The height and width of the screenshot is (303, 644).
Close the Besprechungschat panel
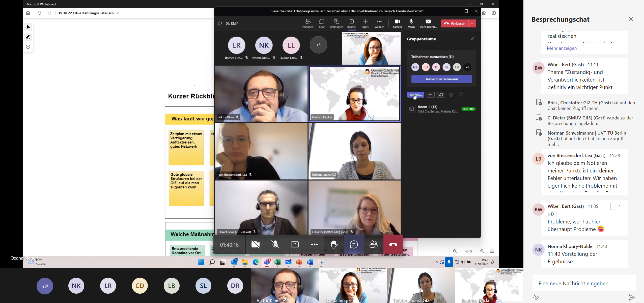click(x=631, y=19)
